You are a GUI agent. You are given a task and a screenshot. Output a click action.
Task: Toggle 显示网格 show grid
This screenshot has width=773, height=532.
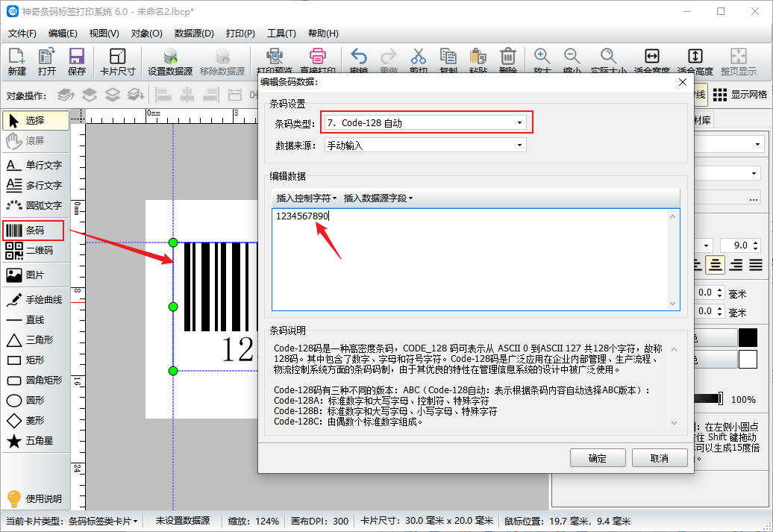[739, 95]
